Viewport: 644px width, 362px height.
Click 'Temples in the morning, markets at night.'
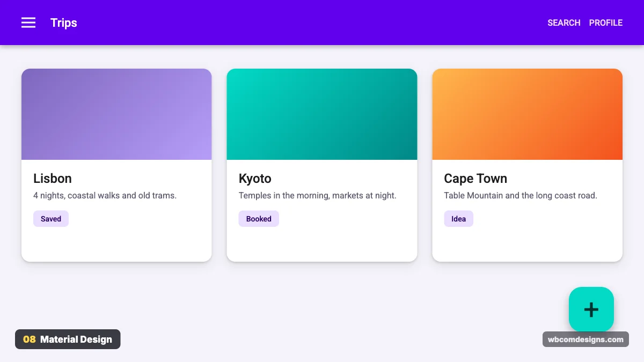318,196
